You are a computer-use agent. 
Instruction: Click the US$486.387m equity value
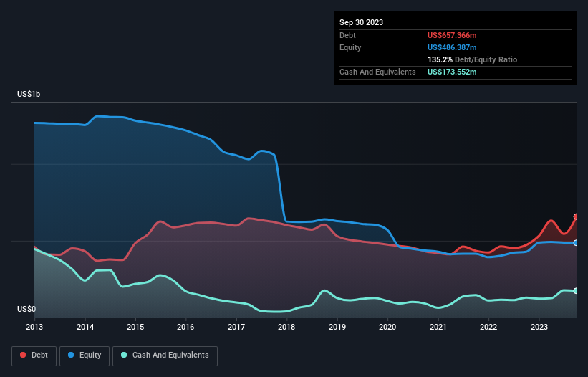coord(452,47)
